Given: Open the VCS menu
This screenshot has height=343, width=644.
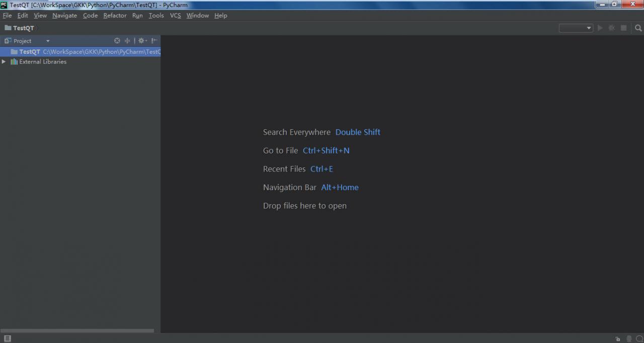Looking at the screenshot, I should [175, 16].
